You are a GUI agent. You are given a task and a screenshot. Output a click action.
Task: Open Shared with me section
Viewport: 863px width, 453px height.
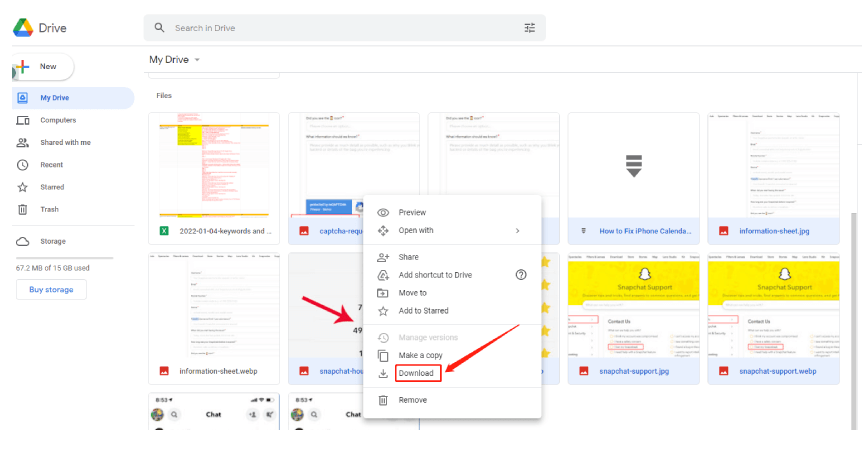pos(65,142)
